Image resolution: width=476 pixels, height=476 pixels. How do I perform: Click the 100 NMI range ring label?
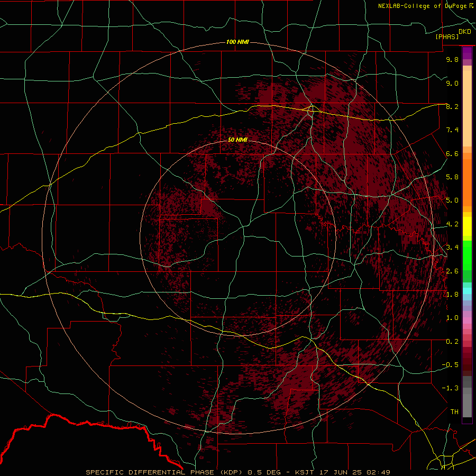coord(237,42)
